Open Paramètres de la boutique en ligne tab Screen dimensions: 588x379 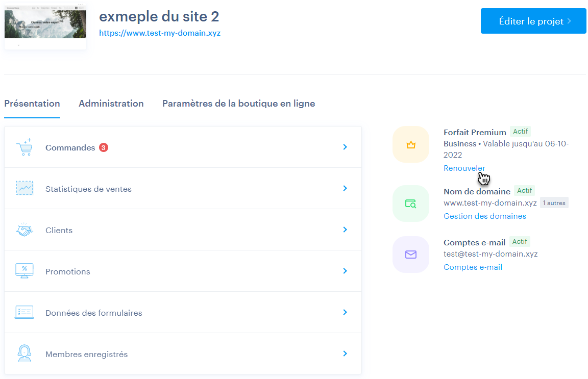(238, 104)
